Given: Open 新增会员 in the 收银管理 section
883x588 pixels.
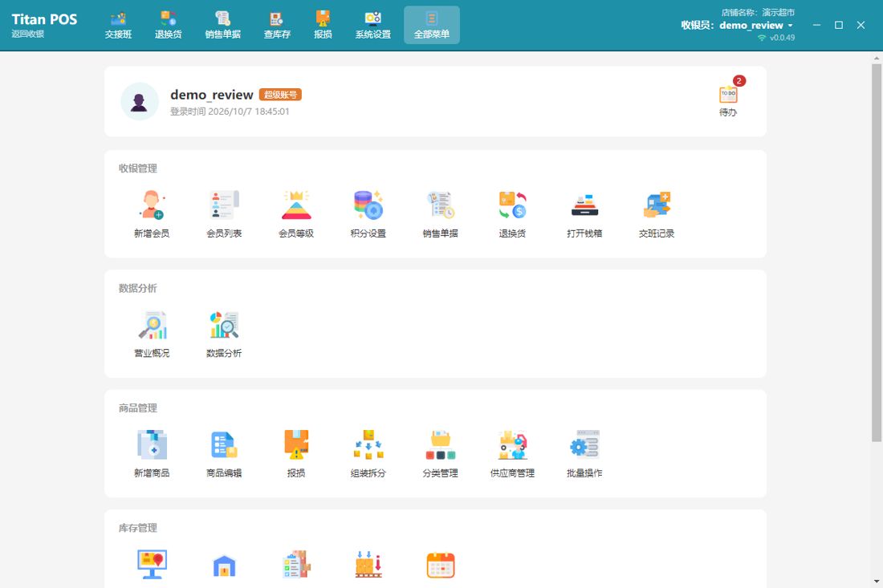Looking at the screenshot, I should (x=152, y=214).
